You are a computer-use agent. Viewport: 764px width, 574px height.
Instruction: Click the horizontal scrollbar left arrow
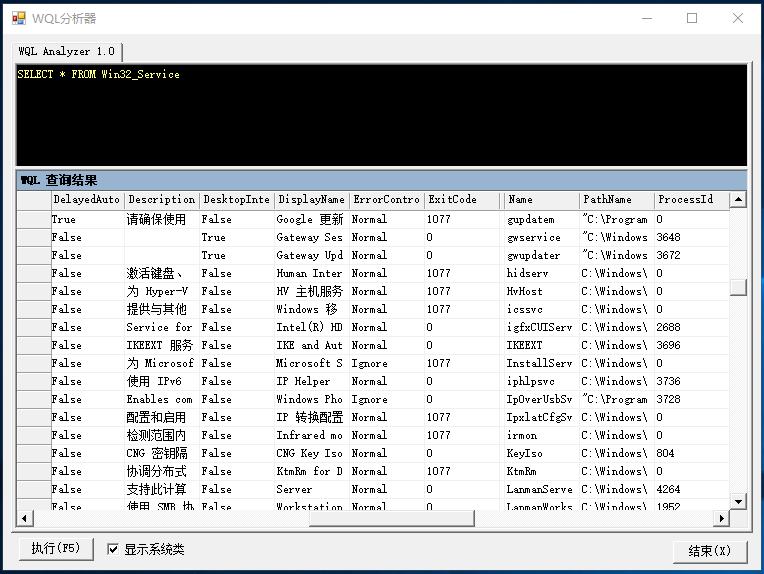(x=25, y=518)
